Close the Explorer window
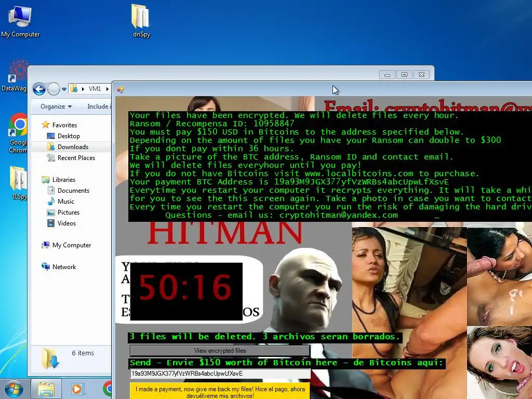Image resolution: width=532 pixels, height=399 pixels. pos(421,75)
